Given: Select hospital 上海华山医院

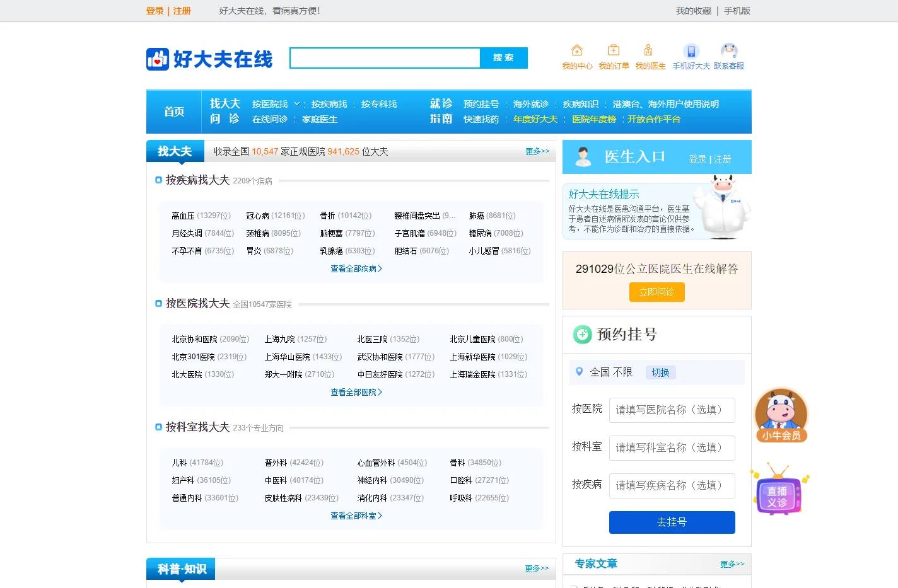Looking at the screenshot, I should 287,357.
